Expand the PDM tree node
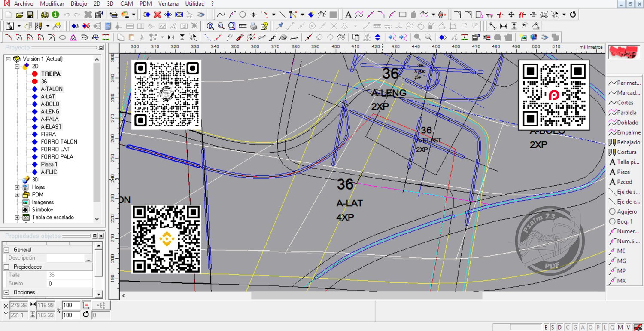The image size is (644, 331). (x=18, y=195)
